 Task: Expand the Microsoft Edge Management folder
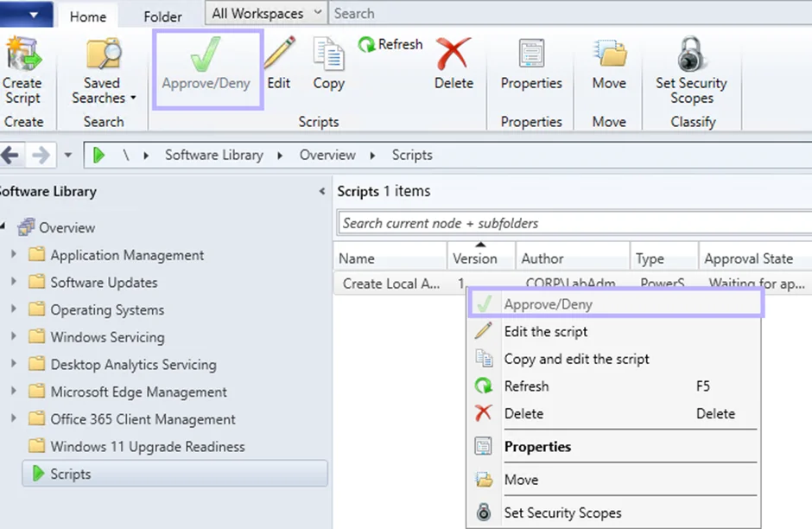(14, 392)
